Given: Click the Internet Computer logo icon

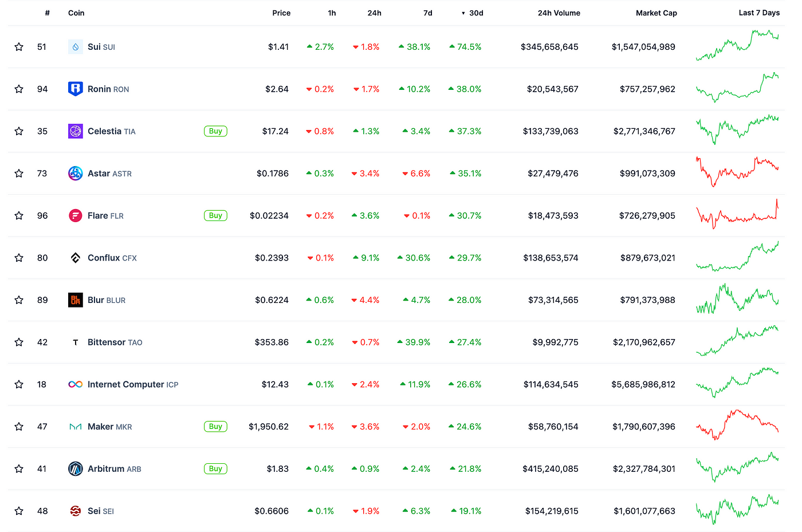Looking at the screenshot, I should click(75, 384).
